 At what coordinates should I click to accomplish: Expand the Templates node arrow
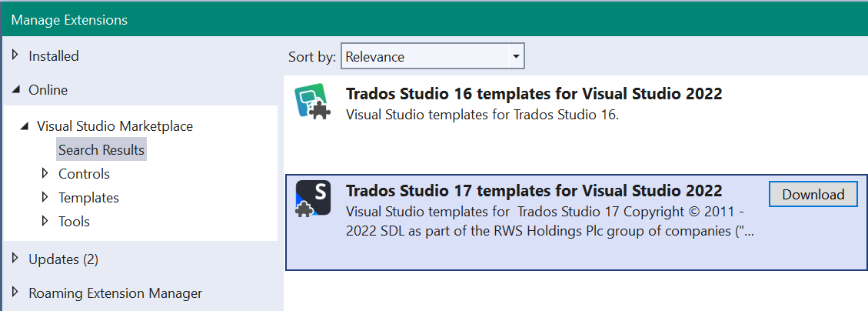[45, 197]
